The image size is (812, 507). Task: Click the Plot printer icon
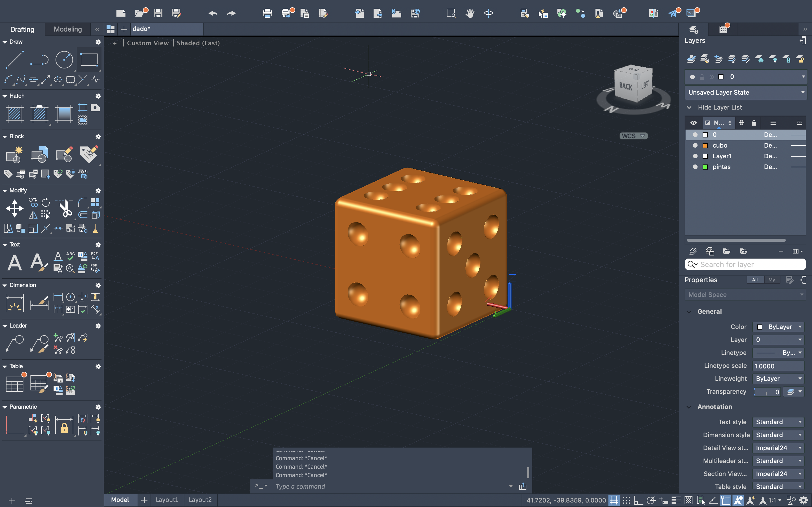267,13
